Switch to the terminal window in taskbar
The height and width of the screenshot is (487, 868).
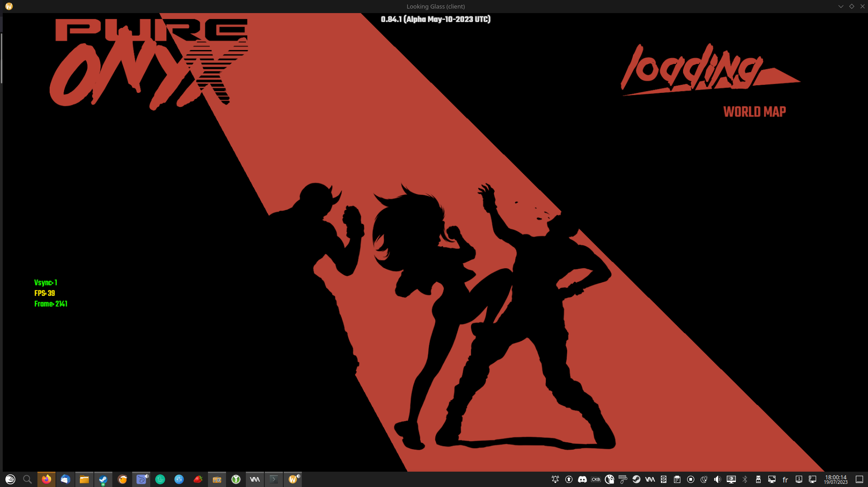pos(274,479)
